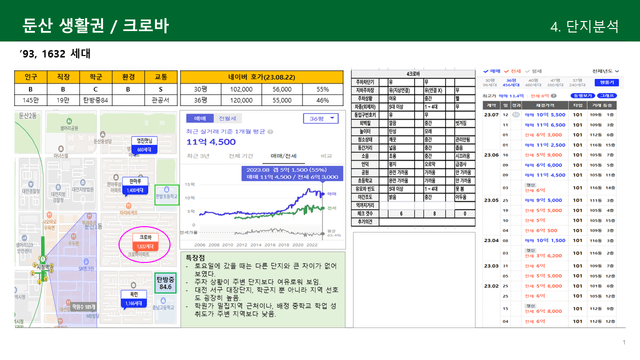Switch to the 매매 price tab
Viewport: 640px width, 360px height.
point(200,118)
